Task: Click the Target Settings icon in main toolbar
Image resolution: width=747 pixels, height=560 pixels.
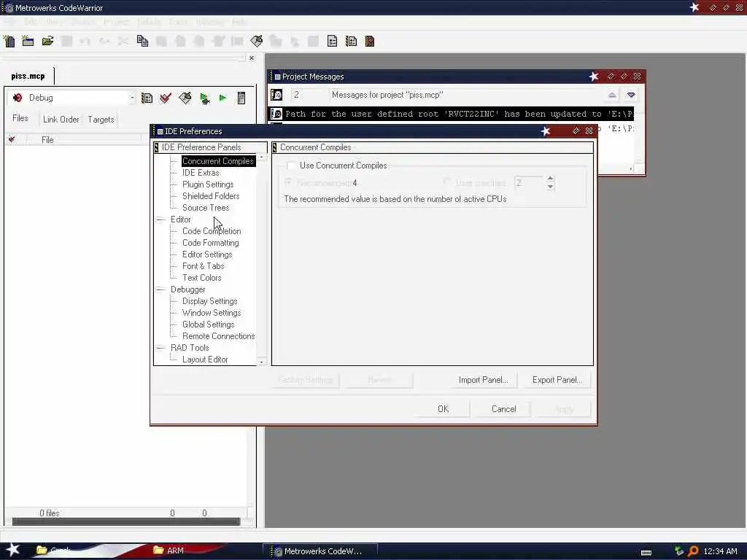Action: point(351,42)
